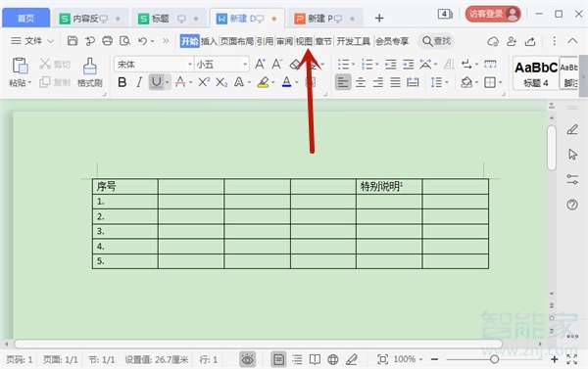Switch to the 首页 tab

[25, 18]
